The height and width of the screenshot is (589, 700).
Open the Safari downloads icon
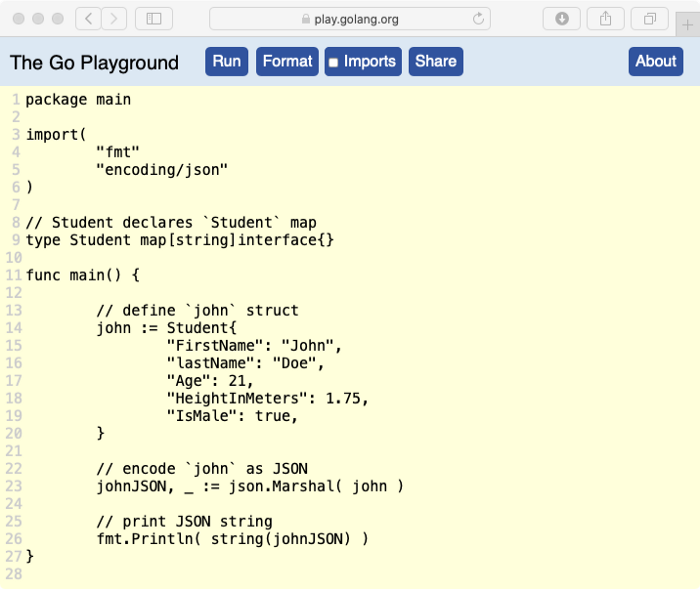point(562,18)
